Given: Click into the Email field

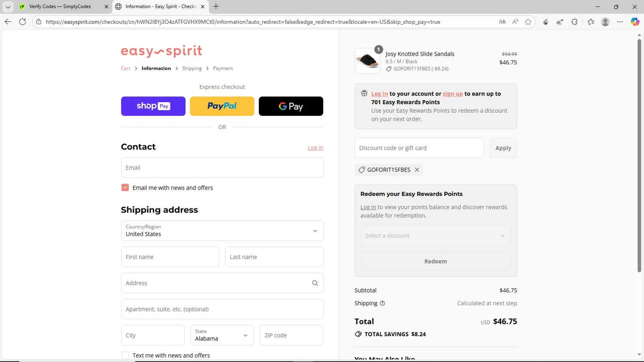Looking at the screenshot, I should (222, 168).
